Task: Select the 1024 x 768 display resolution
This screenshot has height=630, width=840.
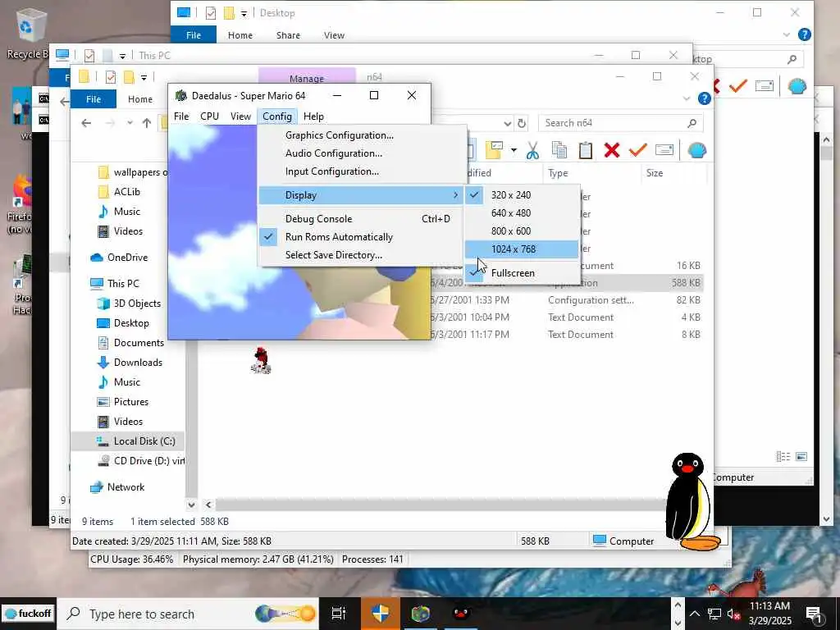Action: coord(522,249)
